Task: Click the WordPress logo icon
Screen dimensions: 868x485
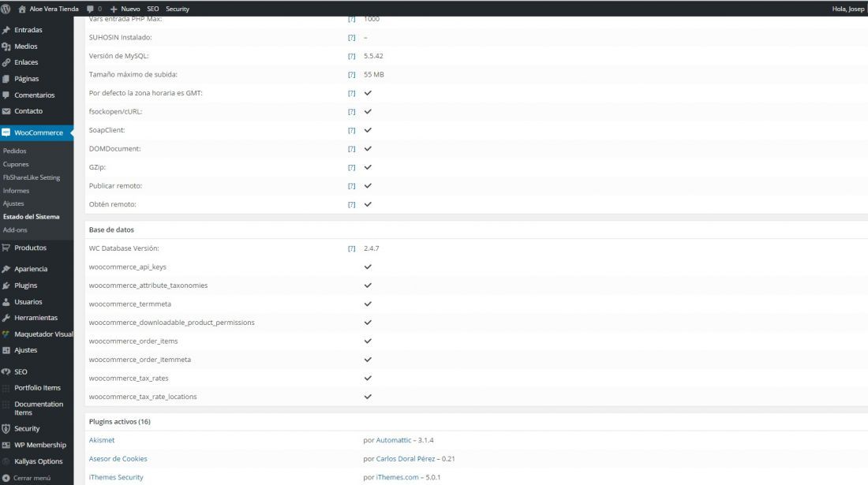Action: coord(6,9)
